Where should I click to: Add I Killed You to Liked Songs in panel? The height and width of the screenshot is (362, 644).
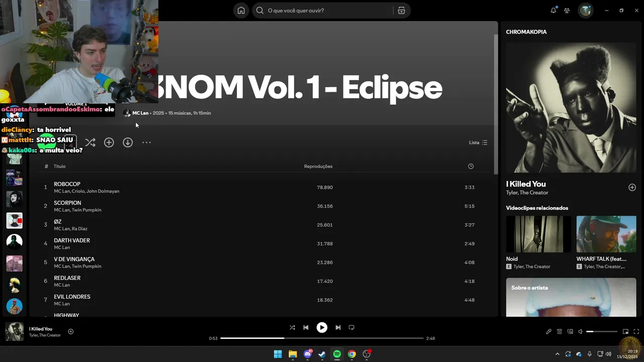coord(632,188)
